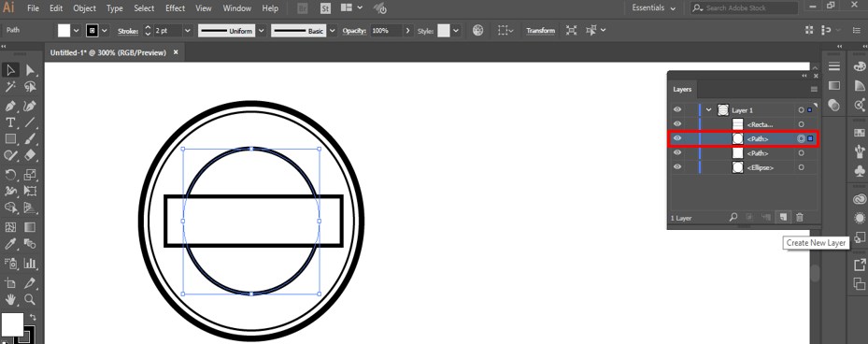Select the Shape Builder tool

tap(10, 208)
